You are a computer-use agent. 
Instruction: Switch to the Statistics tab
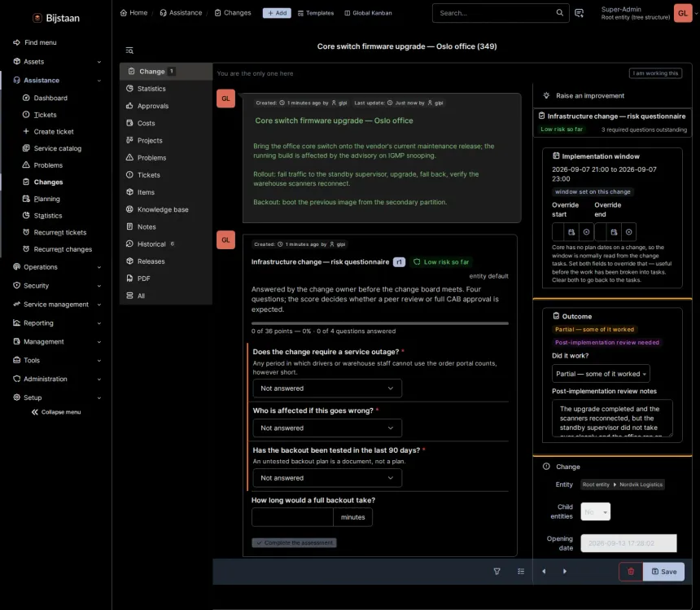[x=166, y=89]
